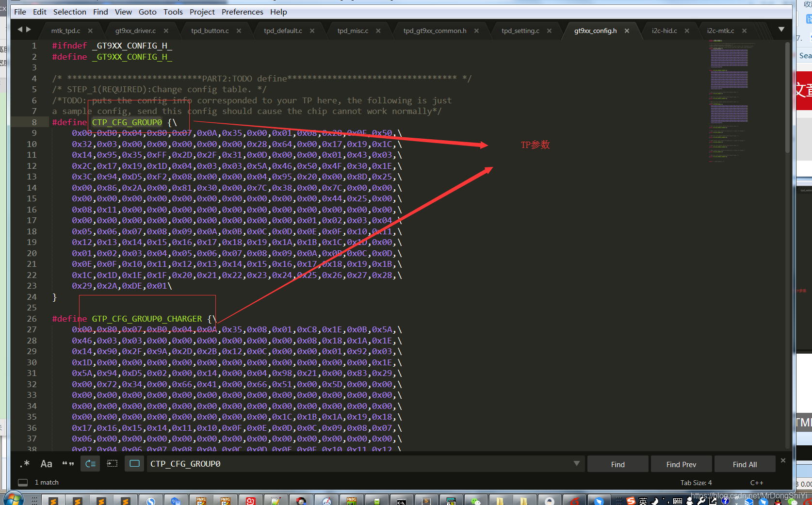
Task: Open the Find menu
Action: coord(100,12)
